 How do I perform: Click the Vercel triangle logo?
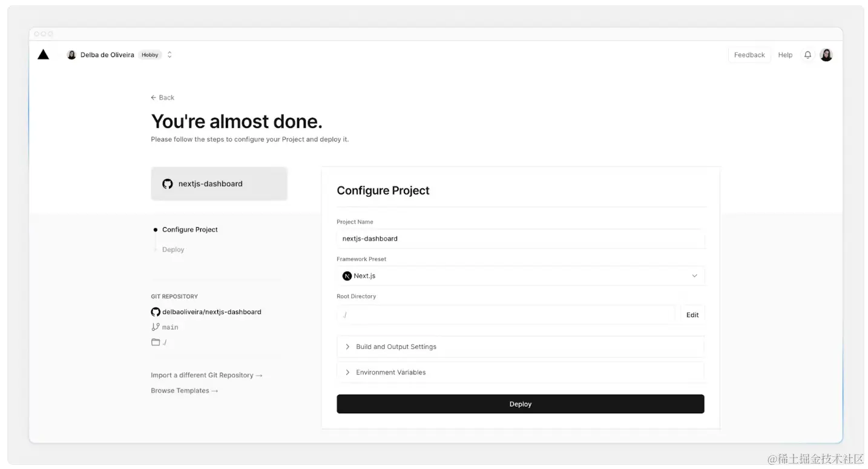coord(43,55)
